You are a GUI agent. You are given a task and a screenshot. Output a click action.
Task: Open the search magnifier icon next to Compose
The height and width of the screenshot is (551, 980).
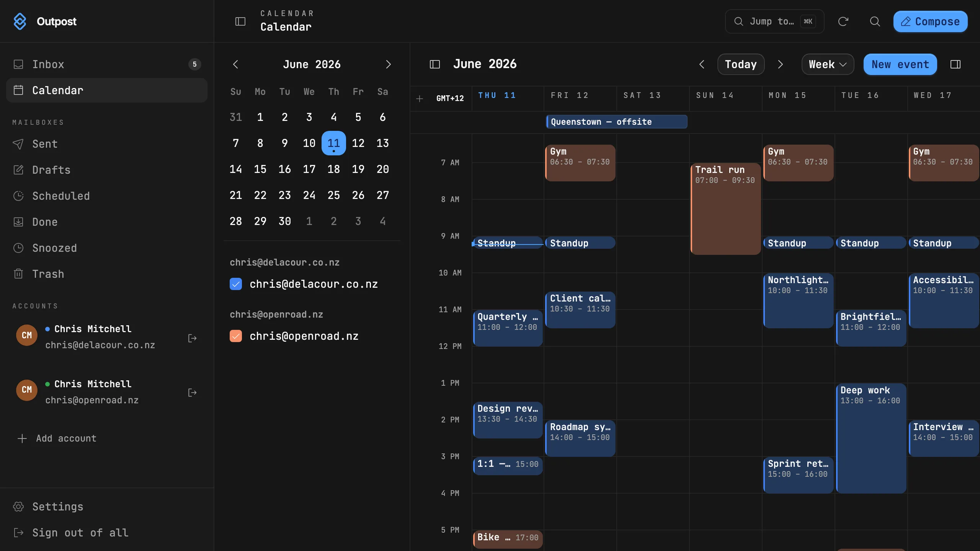coord(875,21)
